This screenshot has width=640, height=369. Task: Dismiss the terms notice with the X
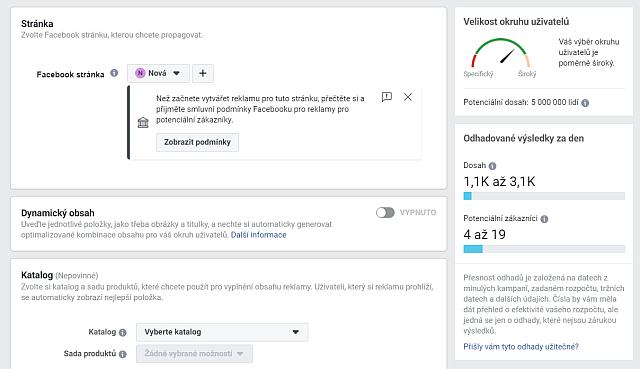(x=408, y=97)
